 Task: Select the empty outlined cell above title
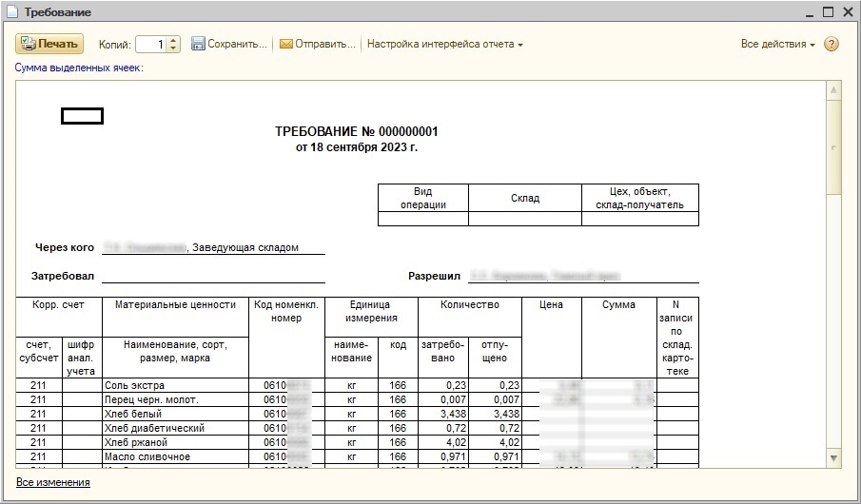82,116
